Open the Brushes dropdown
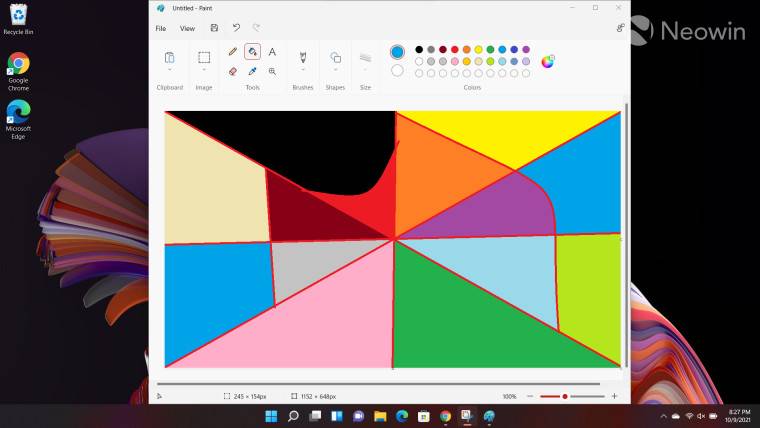The image size is (760, 428). point(302,70)
